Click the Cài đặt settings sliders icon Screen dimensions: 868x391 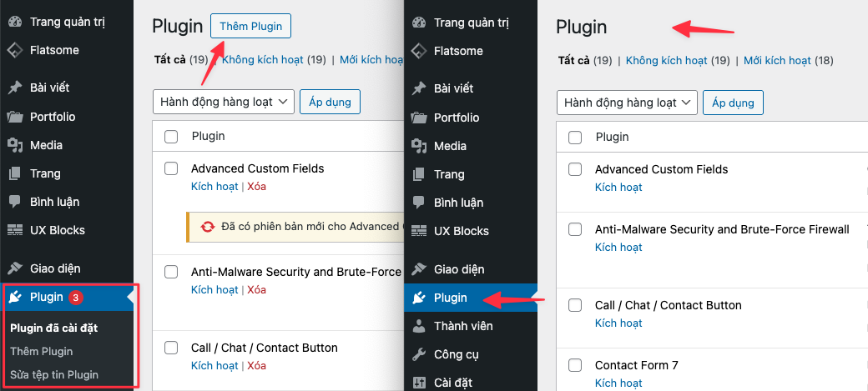click(x=419, y=382)
